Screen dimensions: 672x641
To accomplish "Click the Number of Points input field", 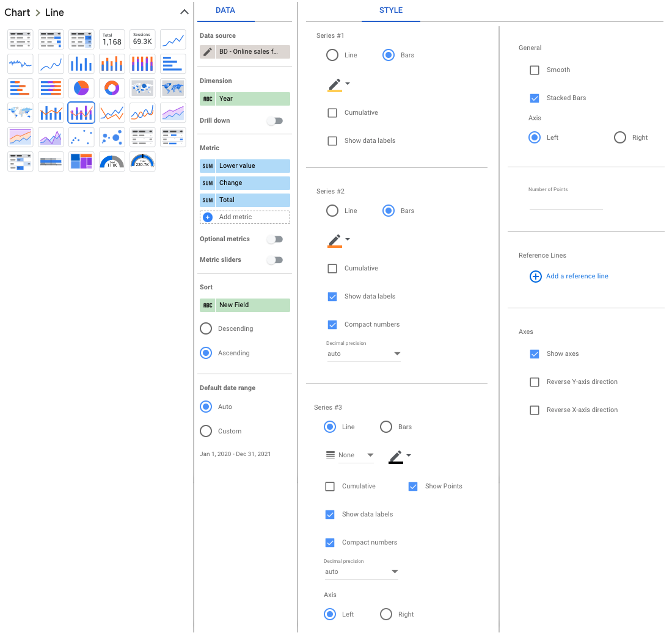I will point(566,203).
